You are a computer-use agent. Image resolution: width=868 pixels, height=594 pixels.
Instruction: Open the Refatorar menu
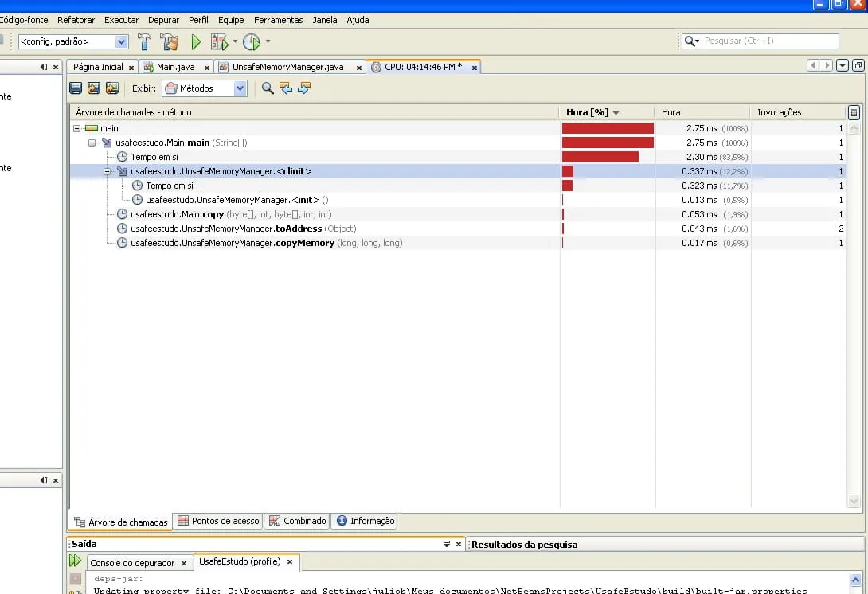pos(76,20)
